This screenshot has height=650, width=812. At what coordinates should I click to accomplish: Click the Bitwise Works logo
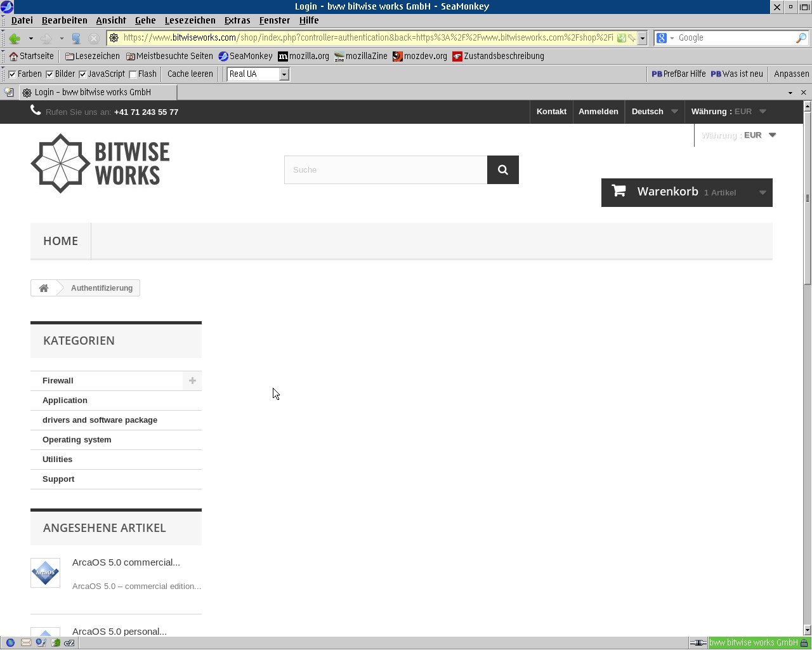tap(100, 163)
